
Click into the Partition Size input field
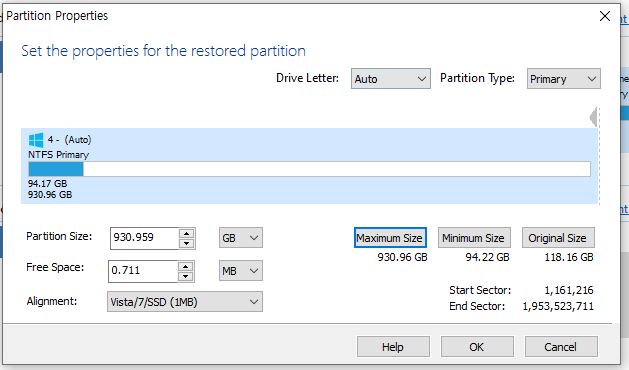[x=144, y=238]
